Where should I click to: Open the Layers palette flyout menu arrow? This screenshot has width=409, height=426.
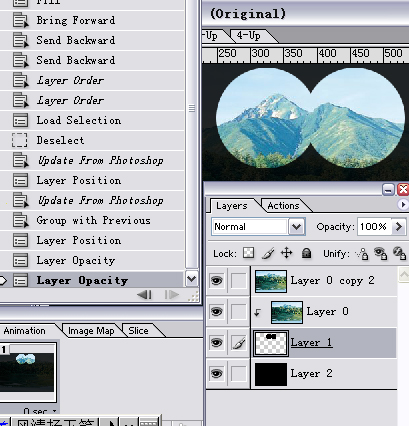click(403, 204)
